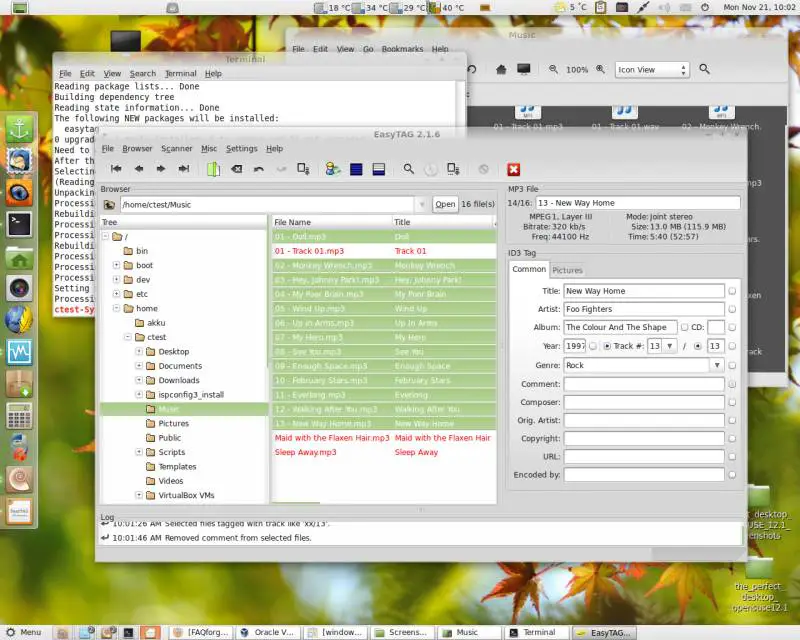Open the Settings menu in EasyTAG
800x640 pixels.
coord(242,149)
